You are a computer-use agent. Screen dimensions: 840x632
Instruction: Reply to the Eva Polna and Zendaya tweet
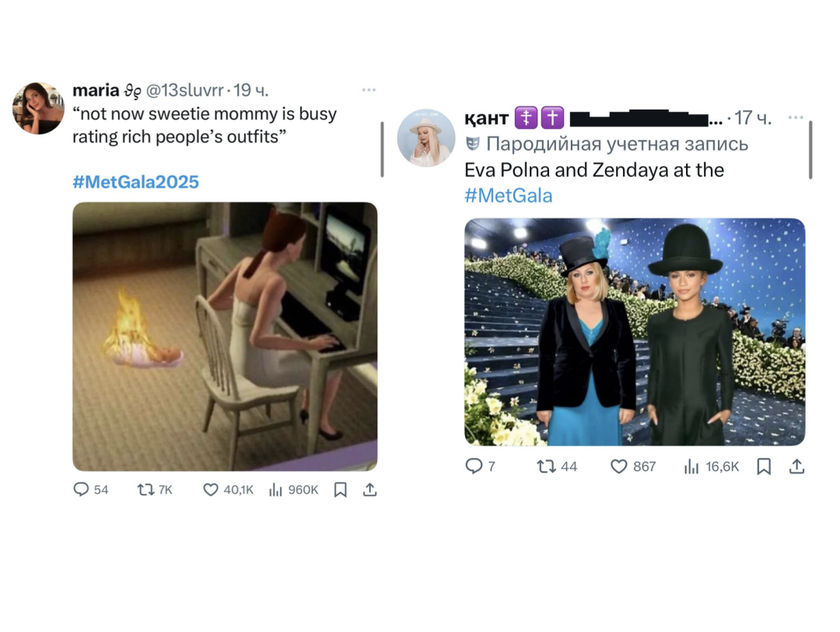pyautogui.click(x=474, y=466)
